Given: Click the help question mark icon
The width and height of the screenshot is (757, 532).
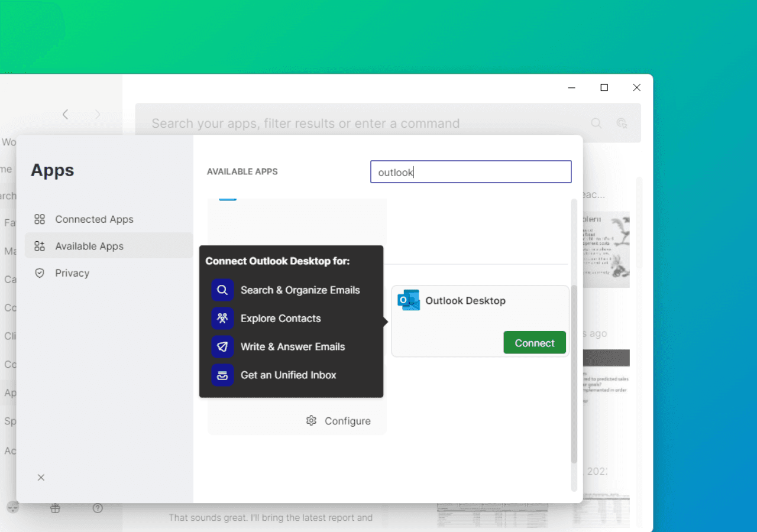Looking at the screenshot, I should coord(98,508).
